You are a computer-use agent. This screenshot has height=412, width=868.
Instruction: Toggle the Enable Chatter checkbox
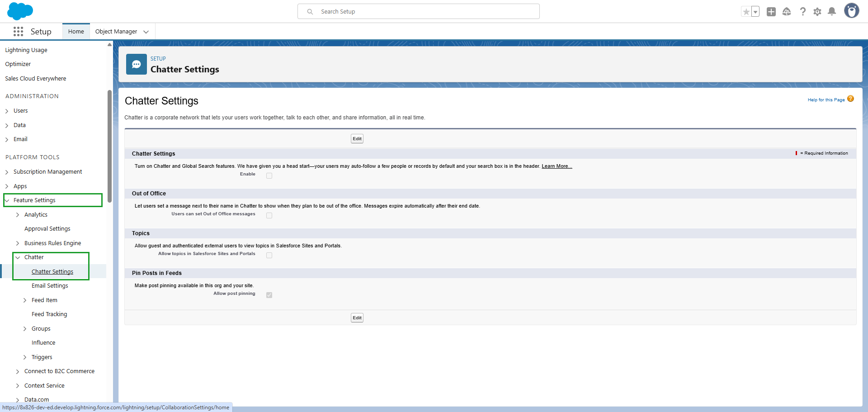[269, 176]
